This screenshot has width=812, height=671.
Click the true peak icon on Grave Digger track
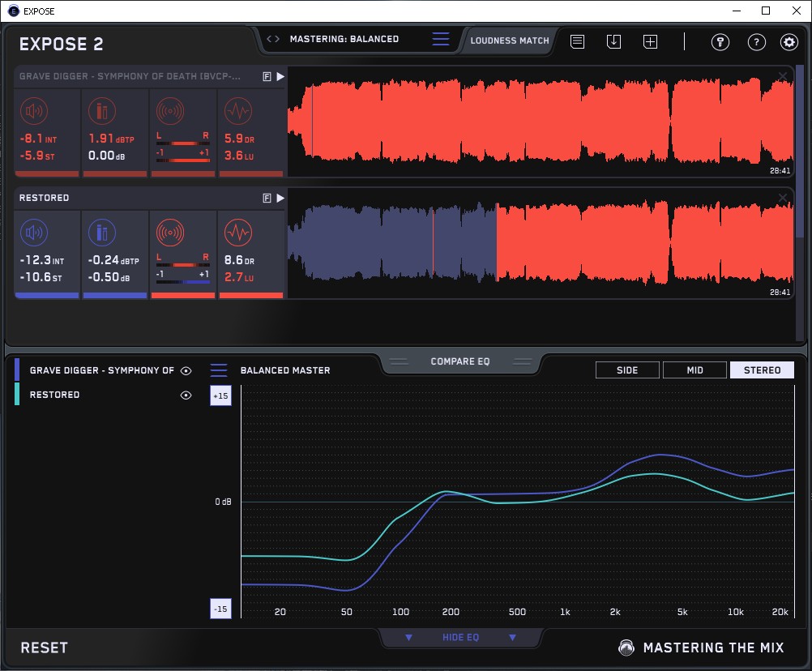pos(102,111)
